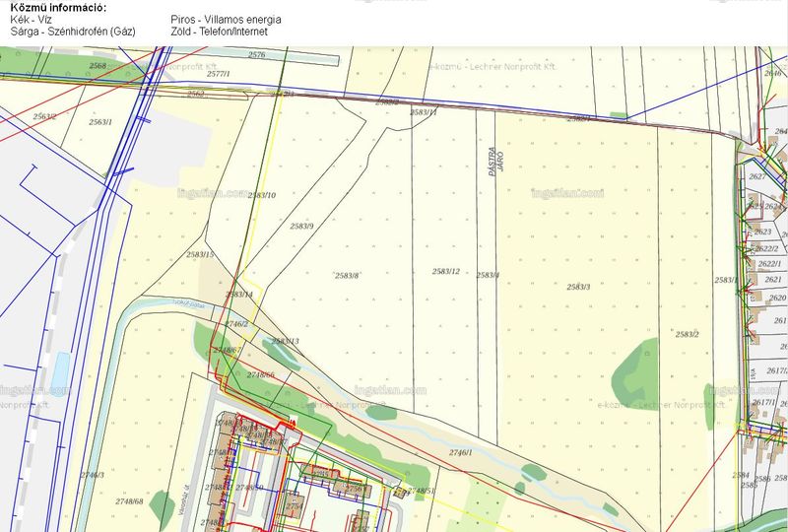Click parcel label 2746/1
788x532 pixels.
click(x=461, y=452)
